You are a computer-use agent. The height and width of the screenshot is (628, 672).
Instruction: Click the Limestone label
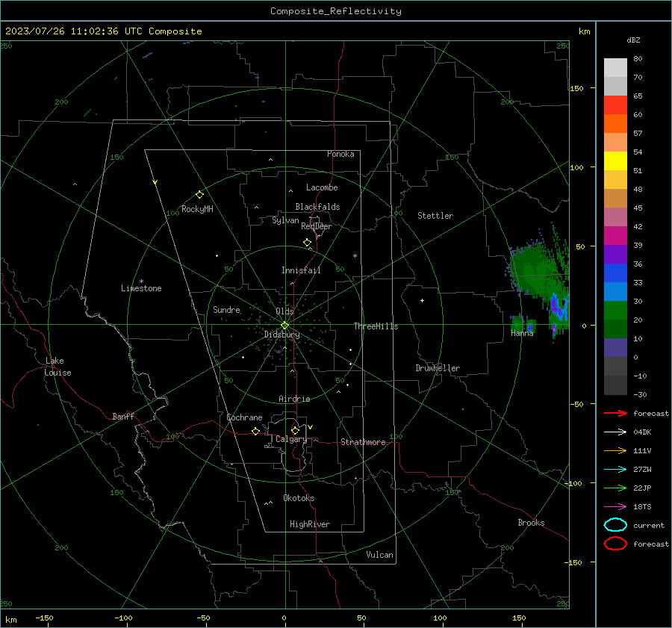141,288
